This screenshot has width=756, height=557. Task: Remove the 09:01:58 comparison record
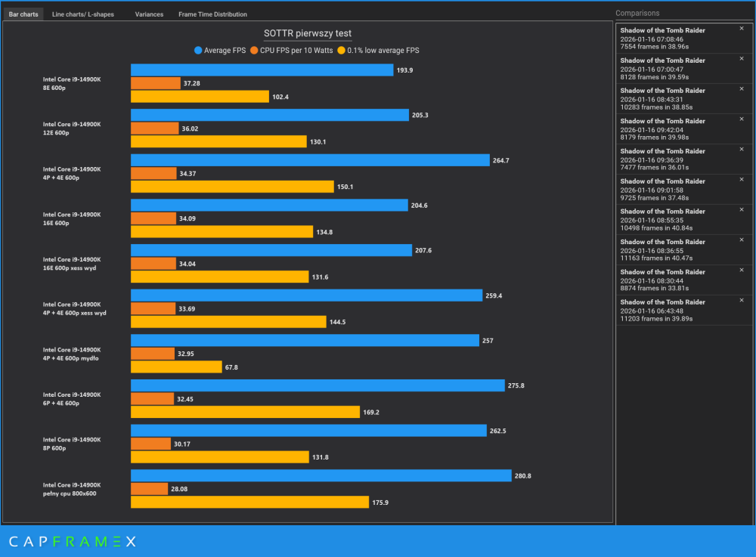[742, 179]
